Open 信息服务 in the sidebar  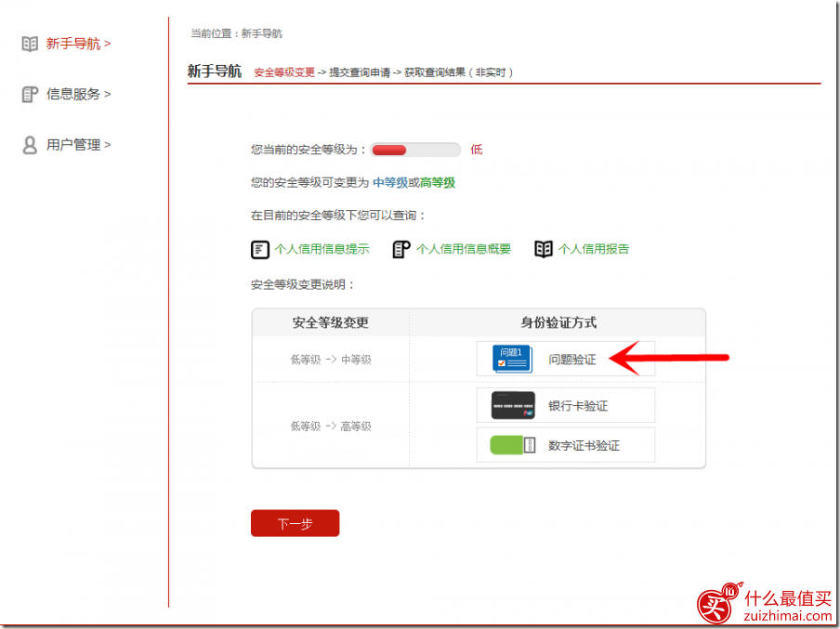point(78,94)
